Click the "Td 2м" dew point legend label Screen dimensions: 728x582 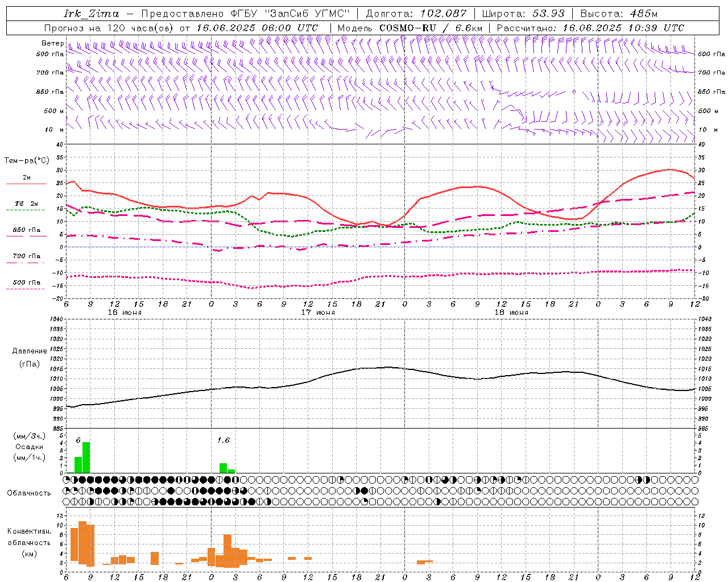click(26, 203)
